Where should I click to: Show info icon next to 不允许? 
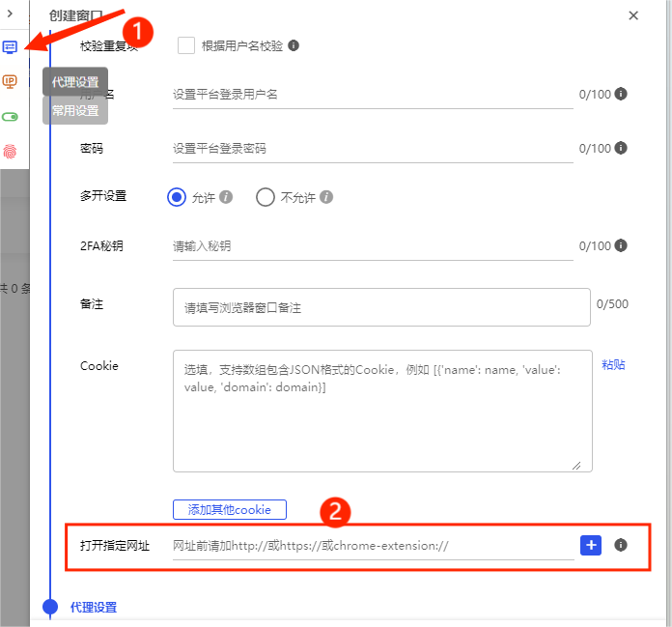pyautogui.click(x=326, y=197)
